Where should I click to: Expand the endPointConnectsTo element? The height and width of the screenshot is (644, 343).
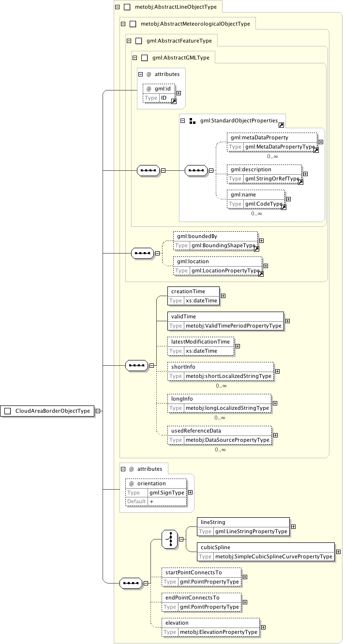[x=245, y=602]
